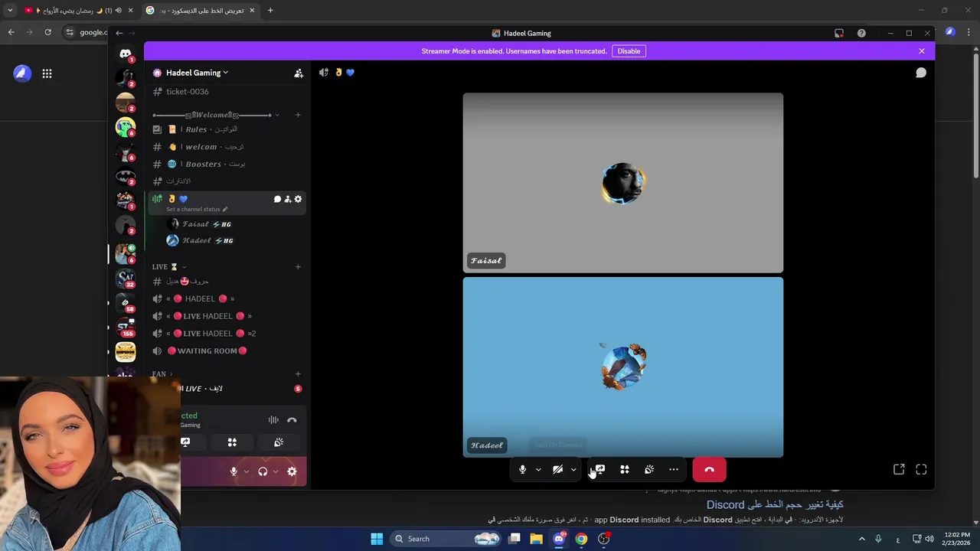
Task: Open new Chrome tab with plus button
Action: 270,11
